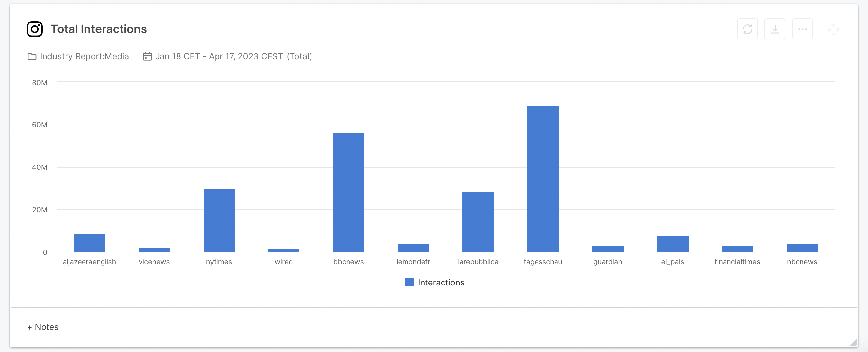
Task: Select the tagesschau bar
Action: (543, 179)
